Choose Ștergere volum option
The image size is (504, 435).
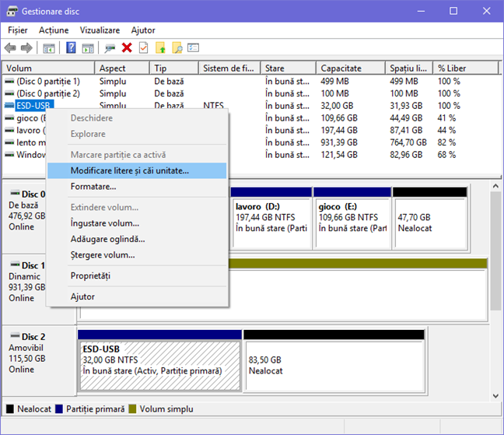102,254
